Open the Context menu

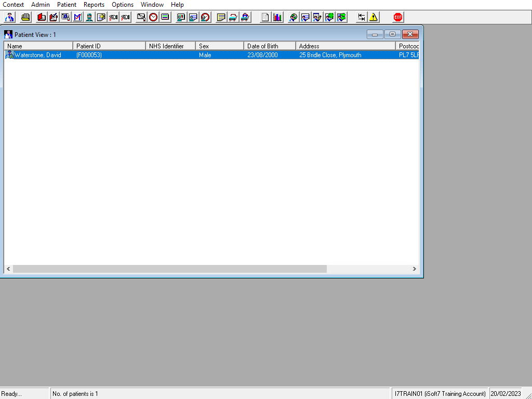tap(13, 4)
